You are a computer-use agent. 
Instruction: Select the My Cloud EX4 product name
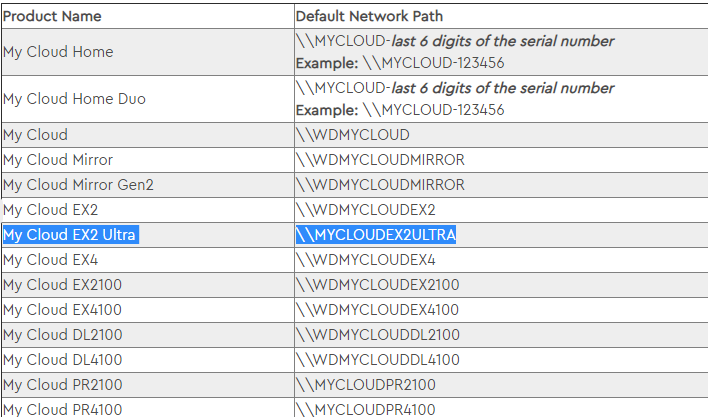[x=50, y=260]
